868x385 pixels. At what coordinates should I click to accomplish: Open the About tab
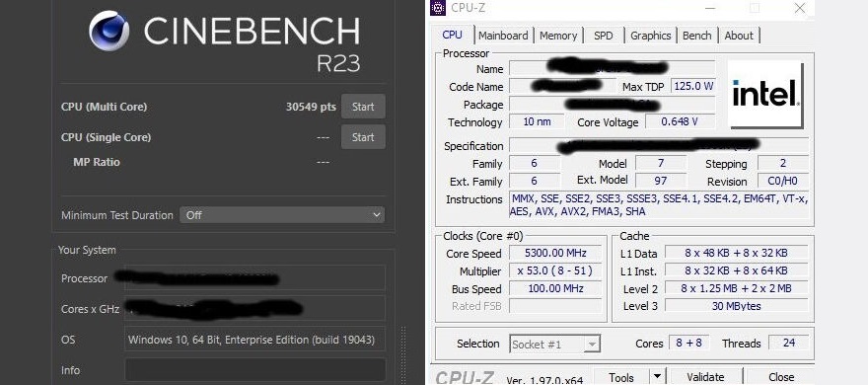point(739,36)
